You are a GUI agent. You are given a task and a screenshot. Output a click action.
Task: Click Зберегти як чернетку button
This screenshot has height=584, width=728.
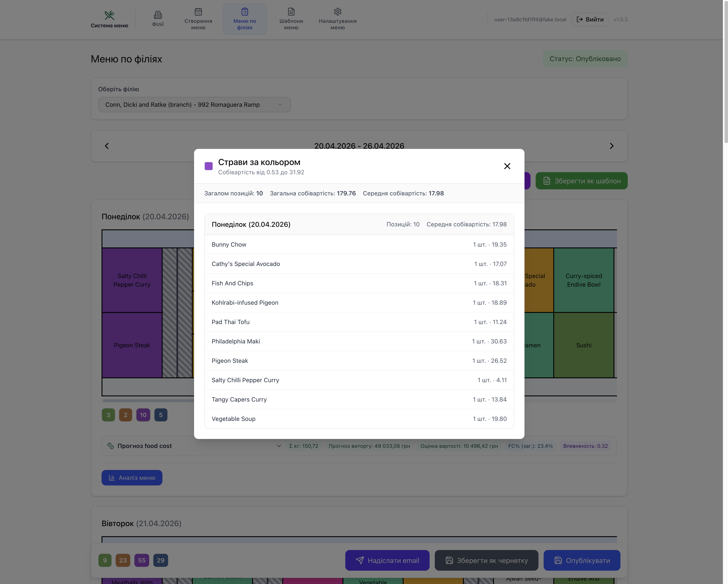pos(487,560)
